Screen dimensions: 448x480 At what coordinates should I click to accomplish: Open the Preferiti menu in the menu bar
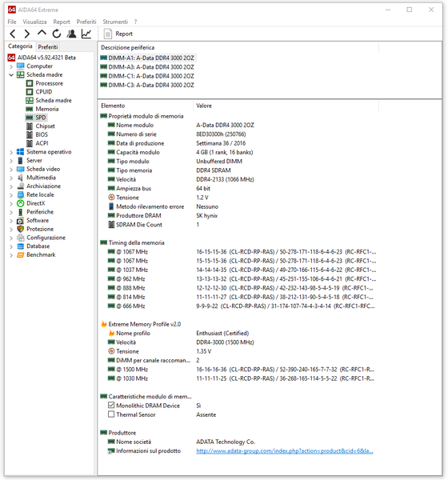pos(86,22)
